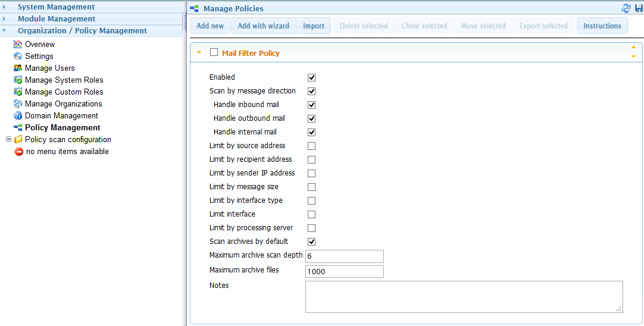
Task: Click the save disk icon
Action: pos(639,8)
